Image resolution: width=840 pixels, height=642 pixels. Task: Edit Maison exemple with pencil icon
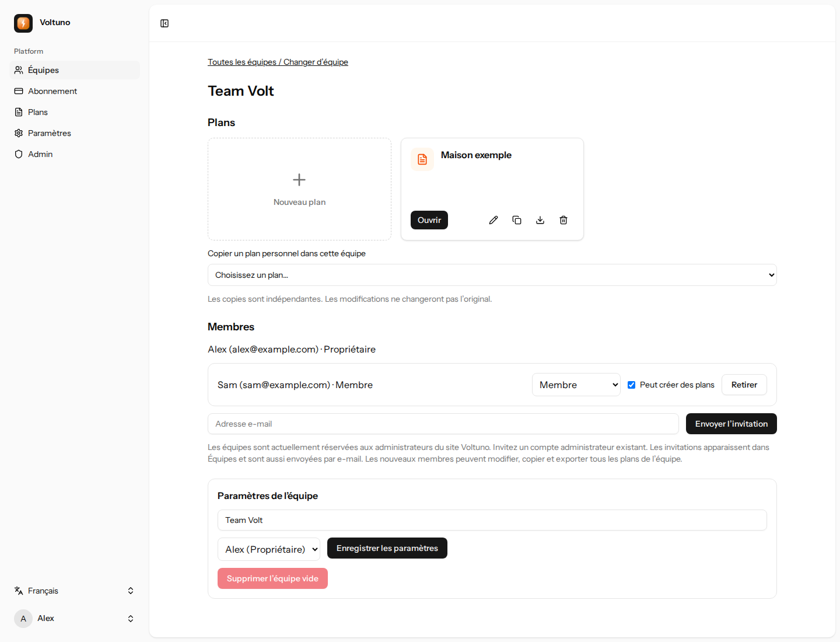pyautogui.click(x=494, y=220)
